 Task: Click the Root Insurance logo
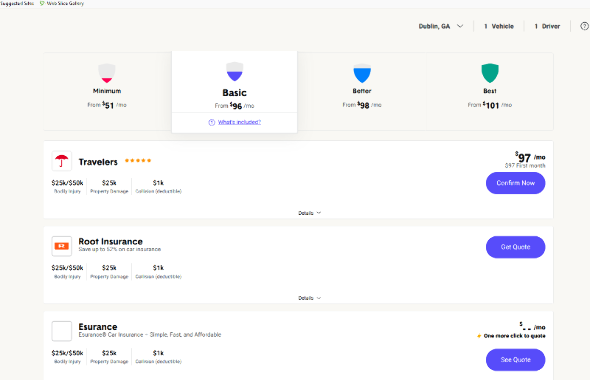point(62,246)
